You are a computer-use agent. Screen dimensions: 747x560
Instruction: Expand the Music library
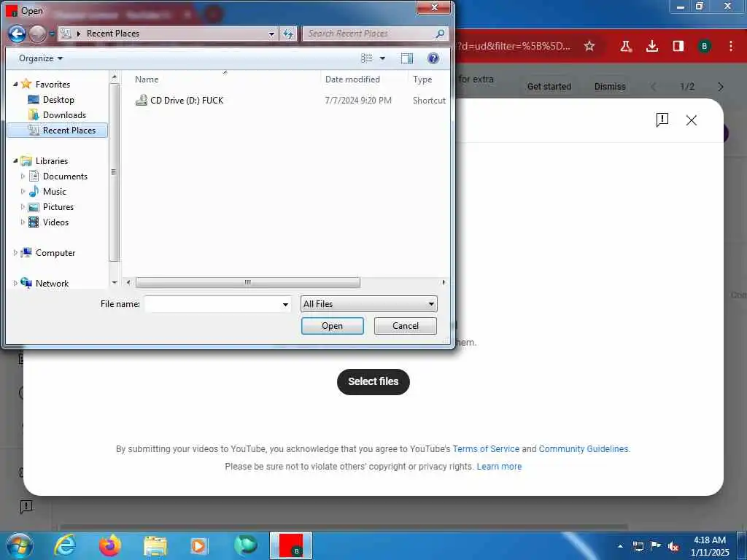tap(23, 192)
